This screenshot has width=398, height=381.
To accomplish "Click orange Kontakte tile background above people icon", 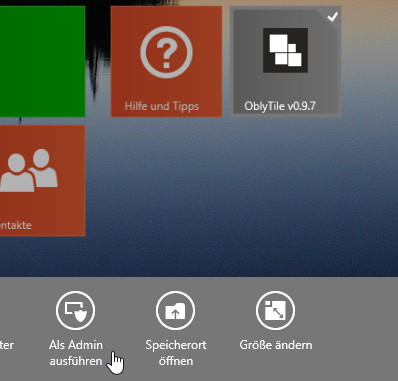I will coord(42,137).
